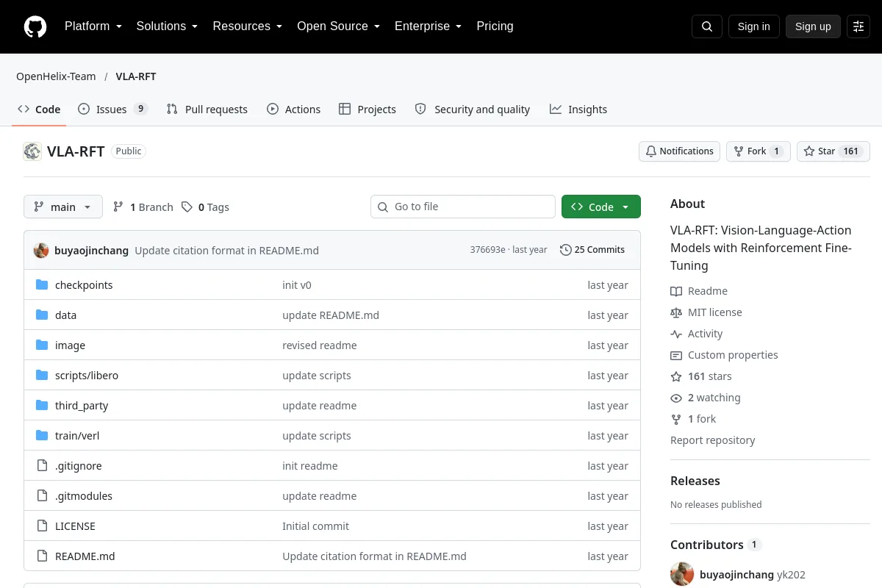Image resolution: width=882 pixels, height=588 pixels.
Task: Open the main branch selector dropdown
Action: click(x=63, y=207)
